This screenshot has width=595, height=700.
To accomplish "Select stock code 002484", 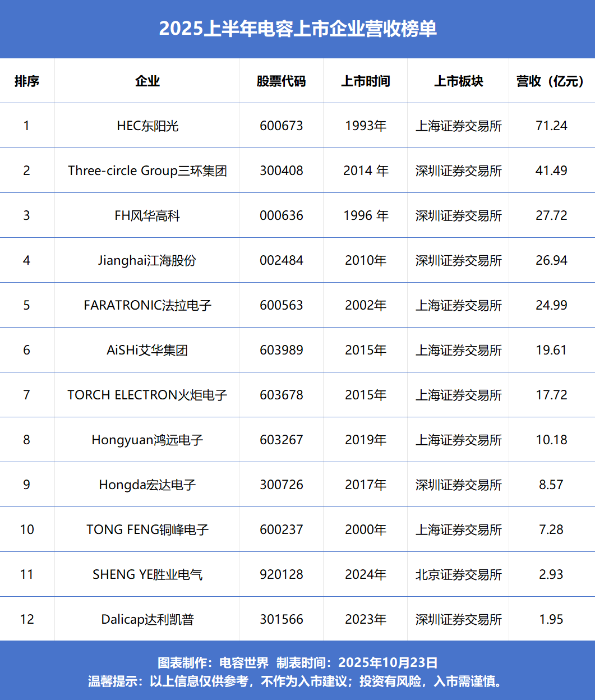I will (282, 260).
